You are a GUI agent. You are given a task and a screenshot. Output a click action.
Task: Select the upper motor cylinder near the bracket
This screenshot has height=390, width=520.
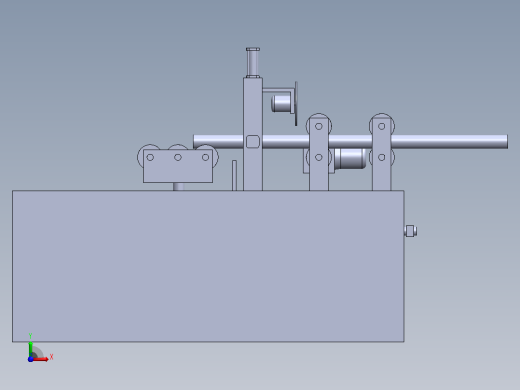click(281, 103)
